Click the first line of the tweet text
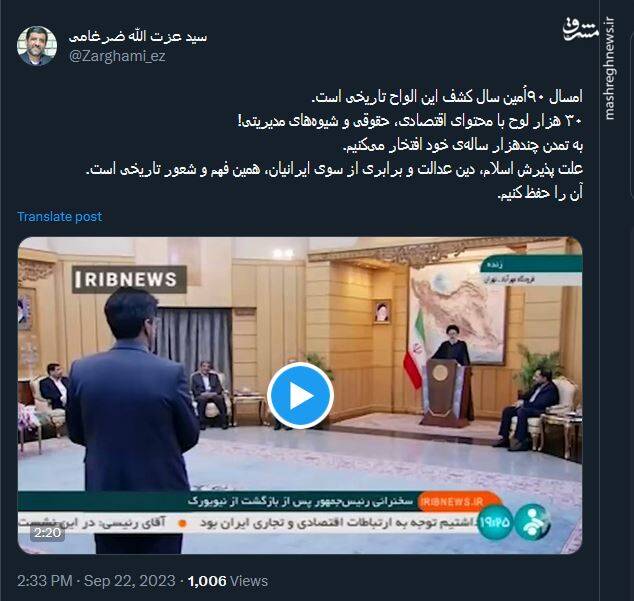 [447, 97]
